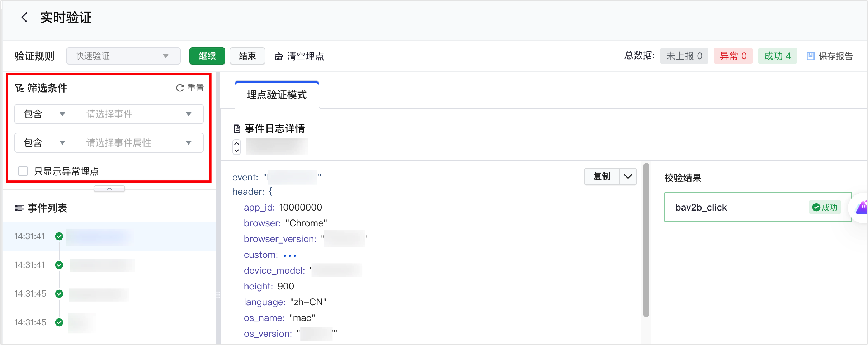
Task: Click the filter icon beside 筛选条件
Action: click(x=19, y=88)
